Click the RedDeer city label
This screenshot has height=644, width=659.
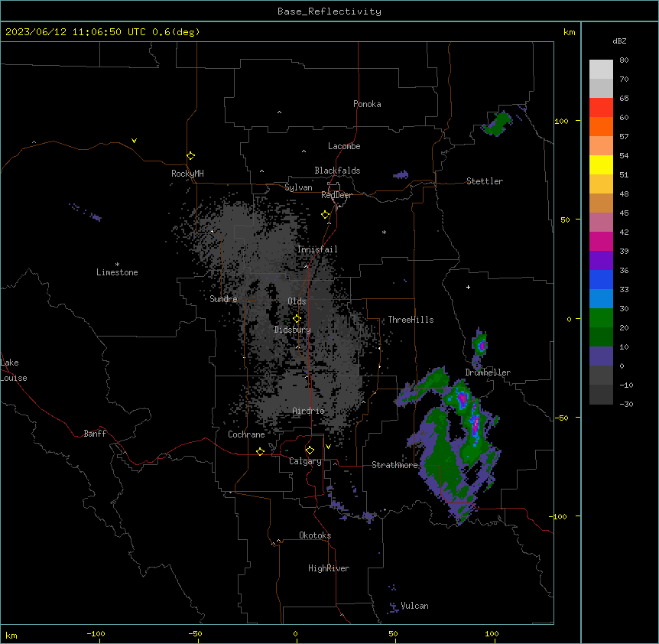tap(337, 195)
